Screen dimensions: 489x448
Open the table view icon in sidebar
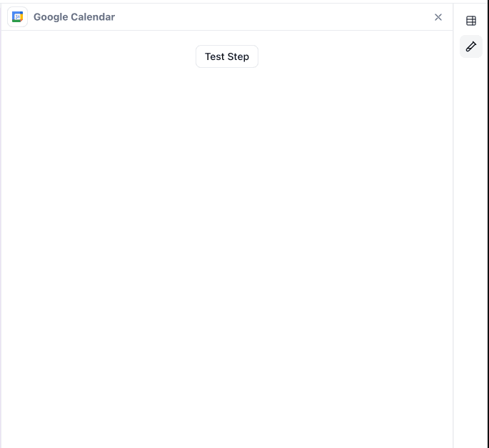[470, 21]
